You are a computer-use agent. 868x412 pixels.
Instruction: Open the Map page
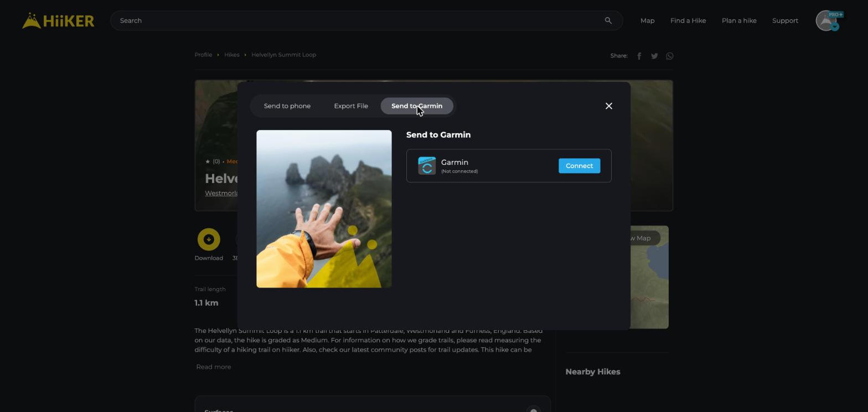(x=647, y=20)
